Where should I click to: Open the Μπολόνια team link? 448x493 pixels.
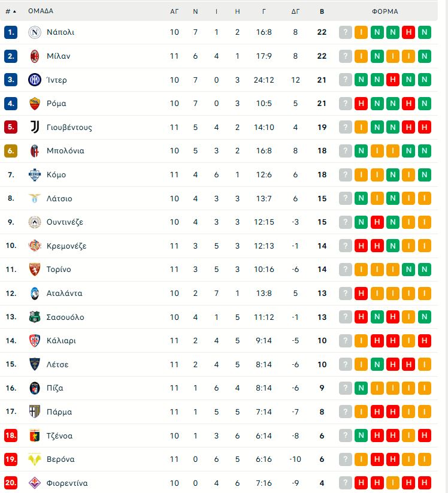coord(65,151)
